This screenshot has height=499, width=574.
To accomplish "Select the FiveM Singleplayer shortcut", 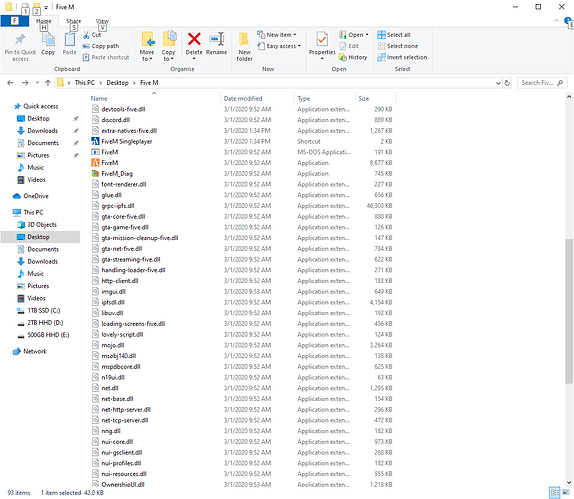I will pyautogui.click(x=127, y=141).
